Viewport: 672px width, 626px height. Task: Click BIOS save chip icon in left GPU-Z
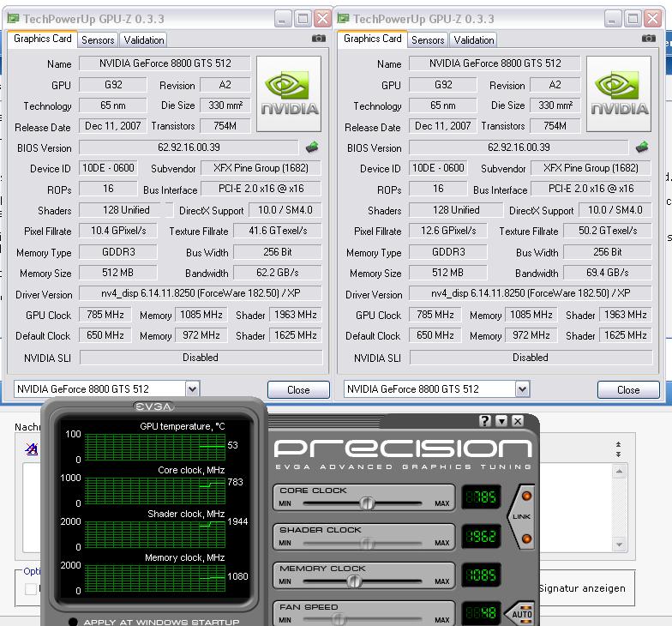(x=312, y=147)
